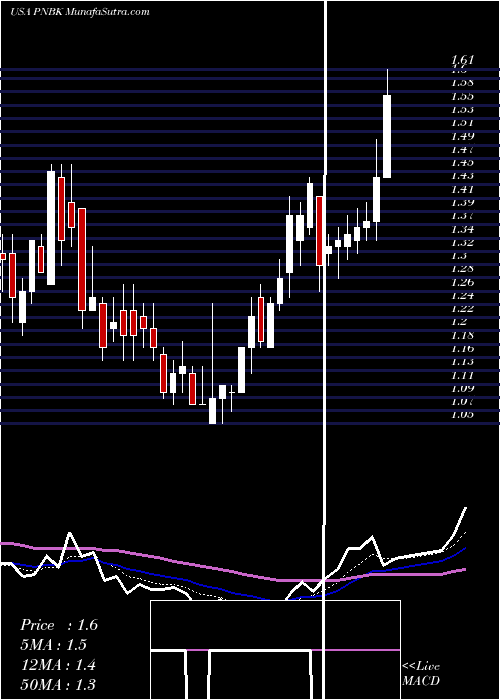Click the 1.39 price axis label

[x=462, y=203]
